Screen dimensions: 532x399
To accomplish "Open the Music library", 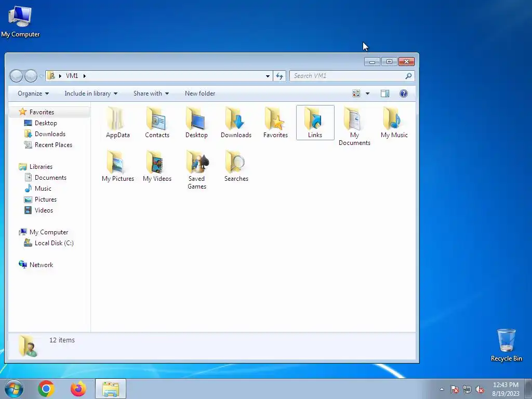I will (x=43, y=188).
